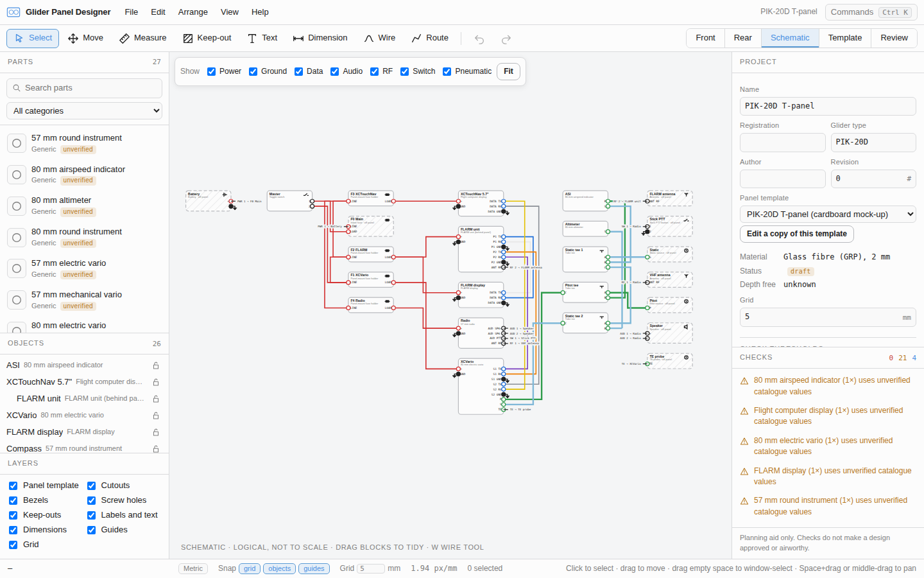Open FLARM display unverified catalogue warning
This screenshot has height=578, width=924.
(827, 476)
